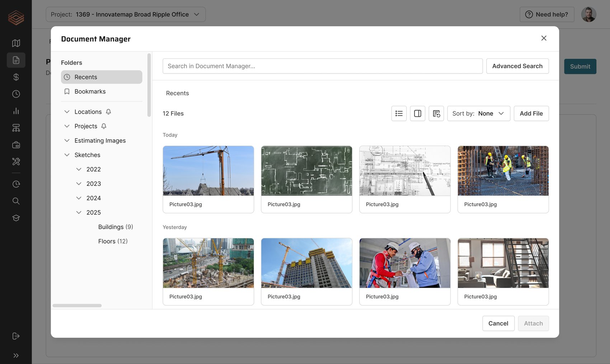Open the user profile avatar
610x364 pixels.
(588, 14)
